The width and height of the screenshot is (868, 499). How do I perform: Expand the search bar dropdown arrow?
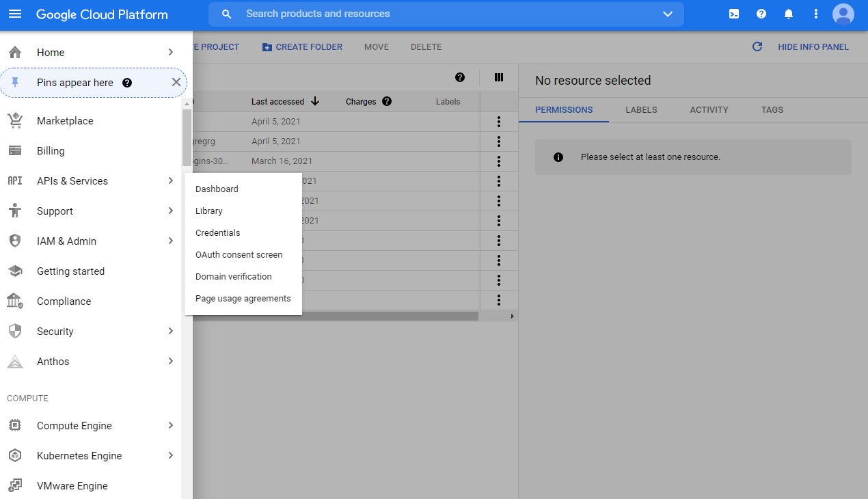(x=668, y=14)
